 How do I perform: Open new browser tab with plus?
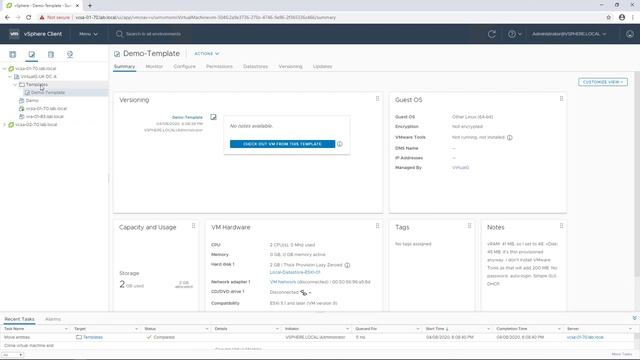click(x=90, y=6)
